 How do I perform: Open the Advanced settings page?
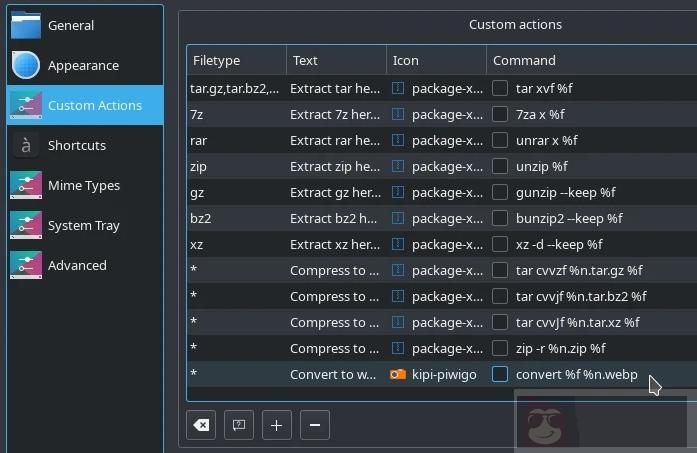pyautogui.click(x=85, y=265)
